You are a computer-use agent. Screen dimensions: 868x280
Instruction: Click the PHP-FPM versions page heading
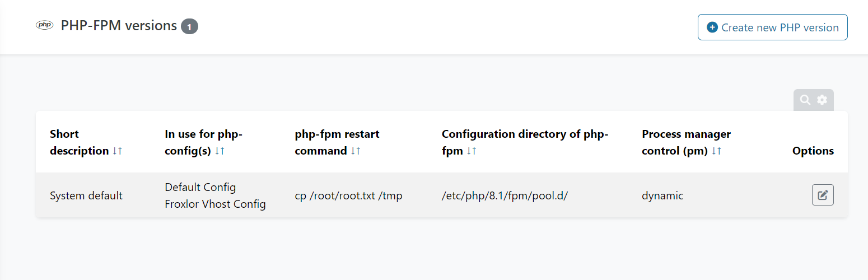click(x=119, y=26)
